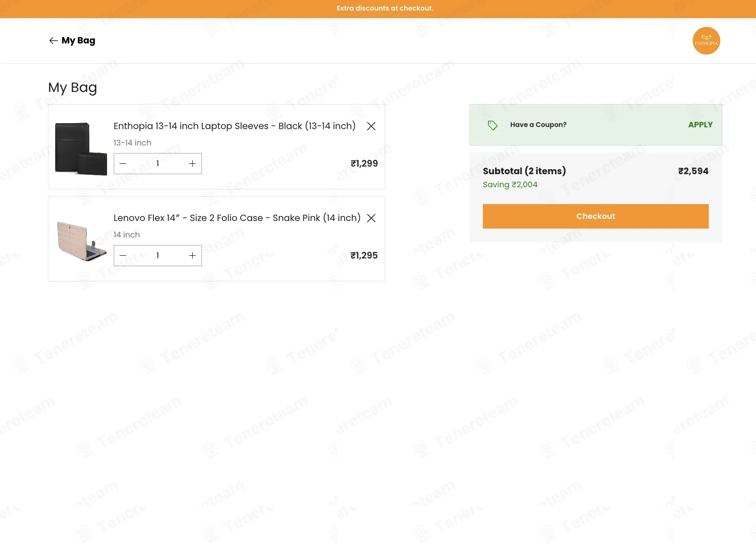Proceed to Checkout
The height and width of the screenshot is (550, 756).
tap(596, 216)
